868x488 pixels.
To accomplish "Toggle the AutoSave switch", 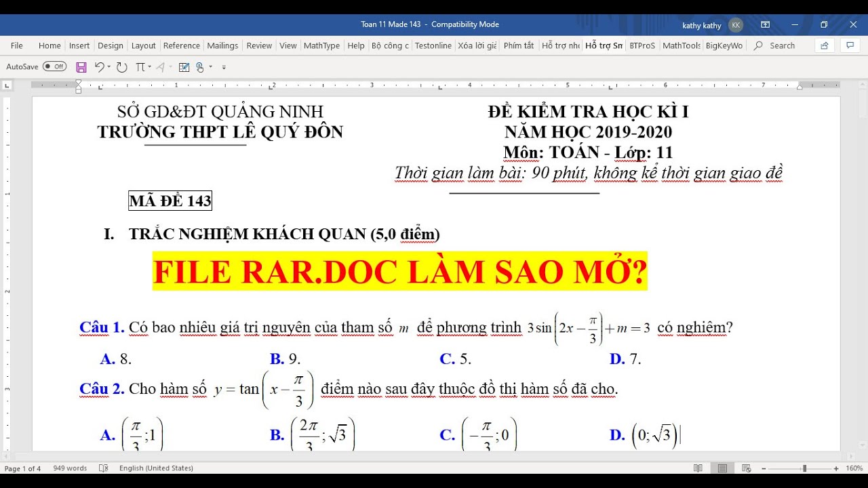I will (54, 66).
